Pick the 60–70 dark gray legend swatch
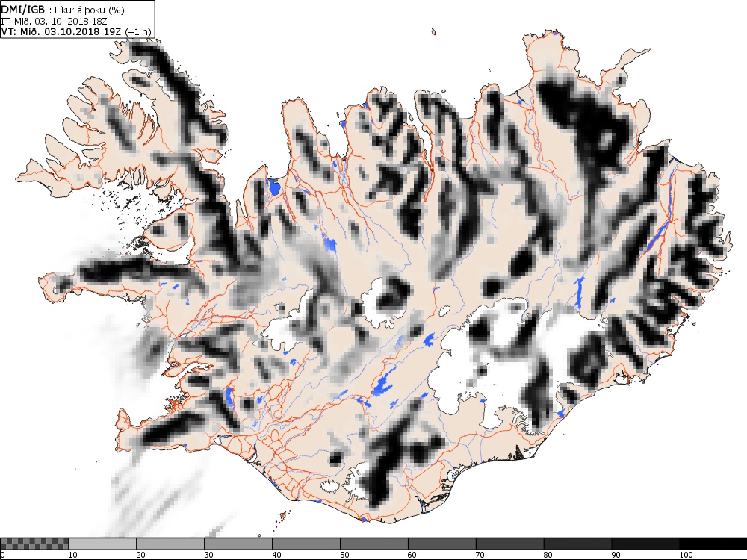747x560 pixels. click(x=441, y=544)
